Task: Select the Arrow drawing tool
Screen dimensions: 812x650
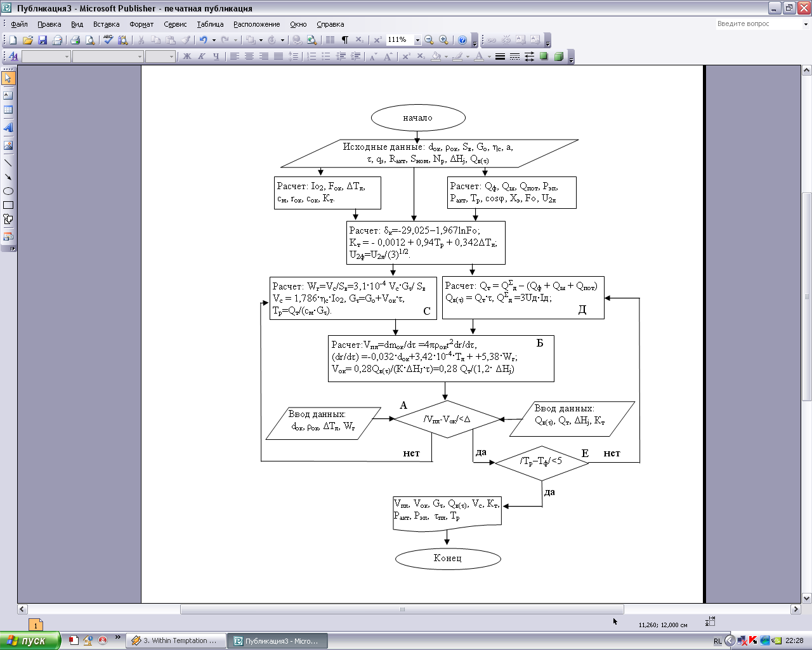Action: click(x=8, y=177)
